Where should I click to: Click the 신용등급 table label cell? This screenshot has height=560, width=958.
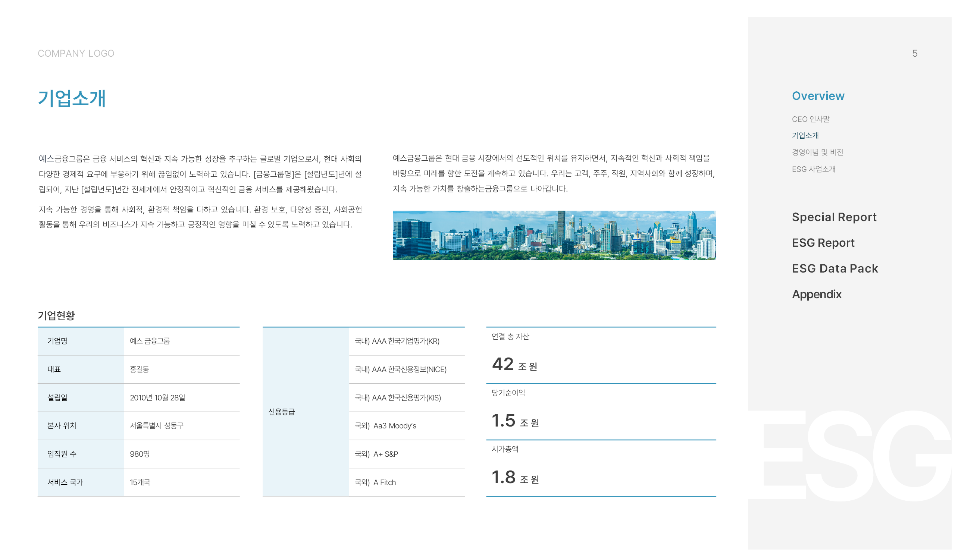[x=281, y=412]
